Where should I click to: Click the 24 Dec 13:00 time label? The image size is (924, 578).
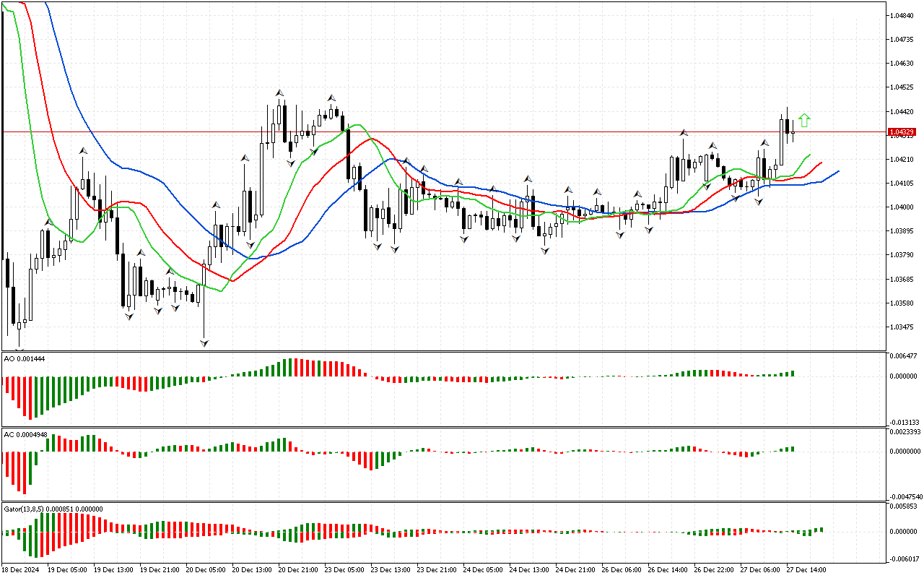529,570
